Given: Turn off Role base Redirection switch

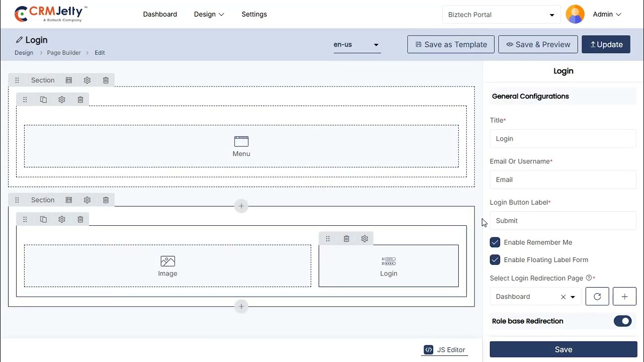Looking at the screenshot, I should tap(622, 321).
